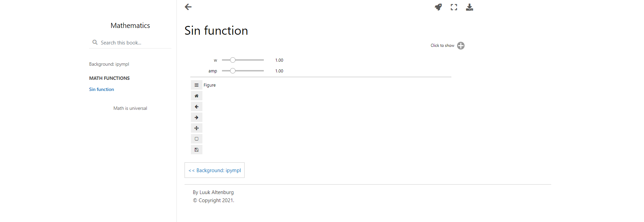The image size is (644, 222).
Task: Open the rocket launch menu
Action: [x=438, y=7]
